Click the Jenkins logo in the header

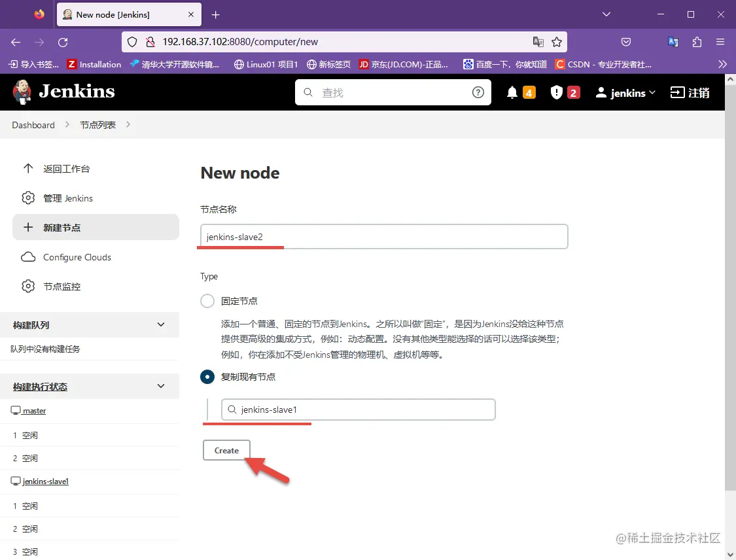pyautogui.click(x=64, y=92)
